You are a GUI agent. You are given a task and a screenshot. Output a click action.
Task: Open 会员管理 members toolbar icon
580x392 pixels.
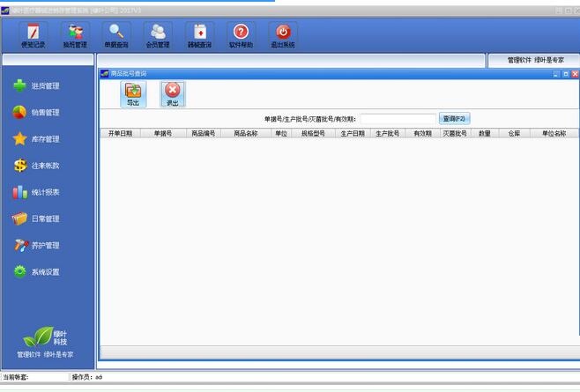tap(158, 35)
